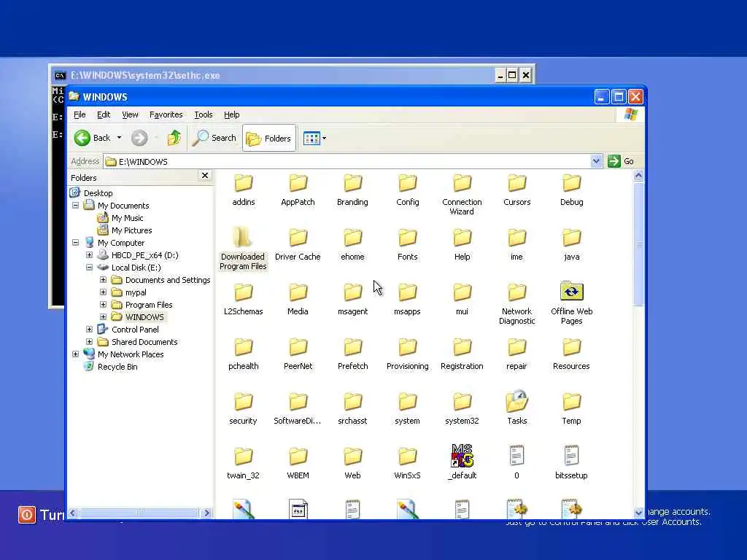The width and height of the screenshot is (747, 560).
Task: Select the WinSxS folder
Action: point(407,463)
